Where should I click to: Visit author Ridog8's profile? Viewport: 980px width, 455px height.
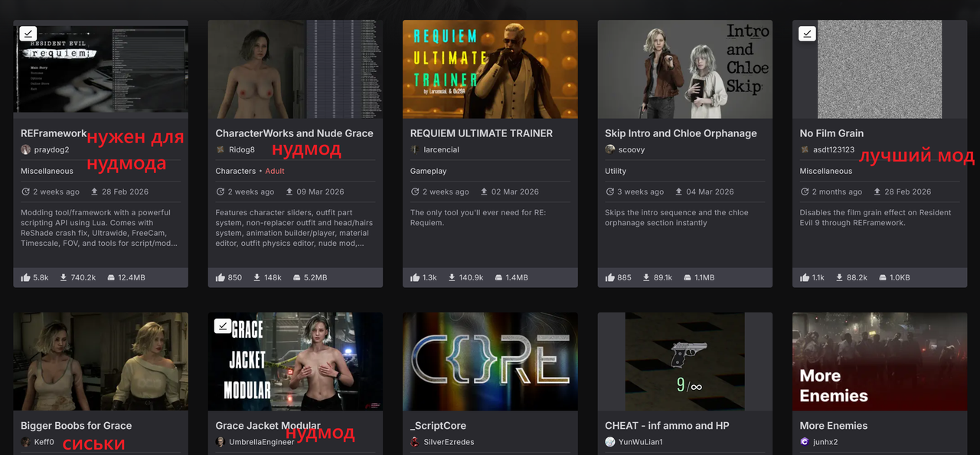tap(242, 150)
